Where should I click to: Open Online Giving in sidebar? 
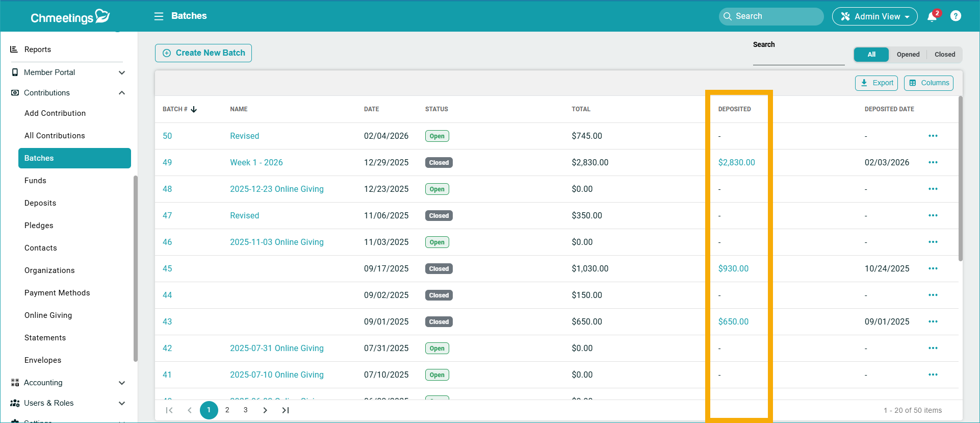(x=48, y=315)
